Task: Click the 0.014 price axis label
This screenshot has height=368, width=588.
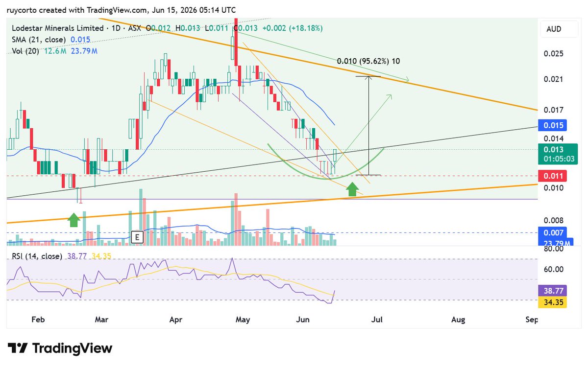Action: coord(553,138)
